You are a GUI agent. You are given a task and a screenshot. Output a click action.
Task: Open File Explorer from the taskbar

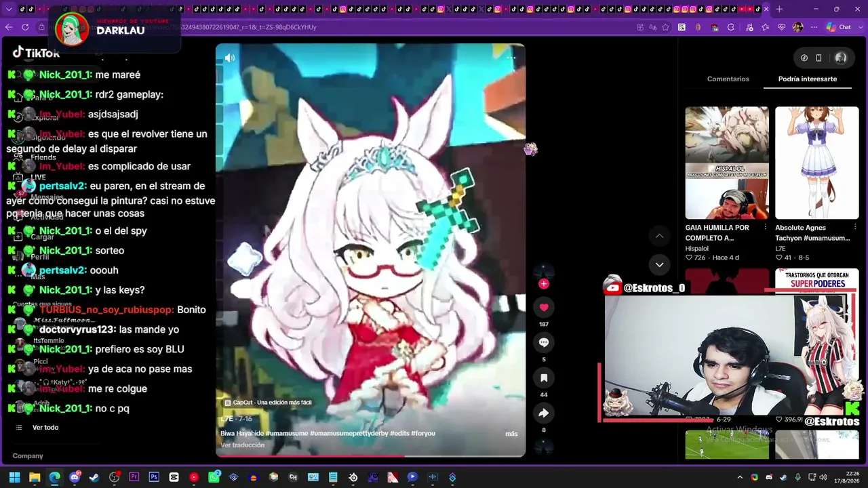(35, 477)
